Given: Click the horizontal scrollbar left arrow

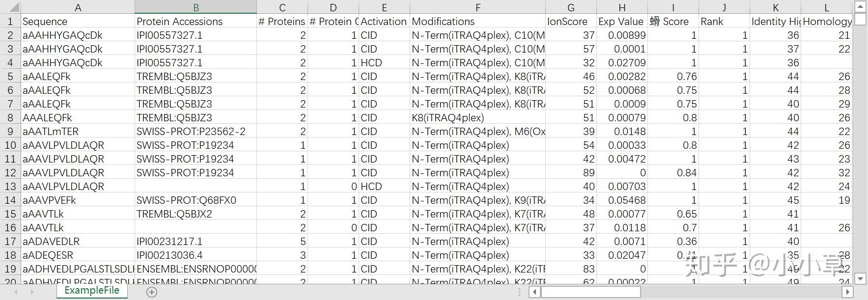Looking at the screenshot, I should 534,292.
